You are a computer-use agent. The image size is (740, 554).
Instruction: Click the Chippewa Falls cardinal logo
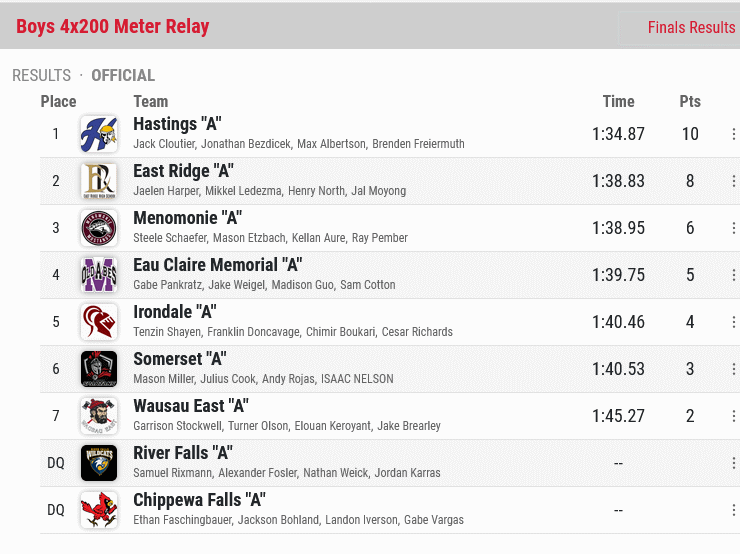pyautogui.click(x=99, y=510)
